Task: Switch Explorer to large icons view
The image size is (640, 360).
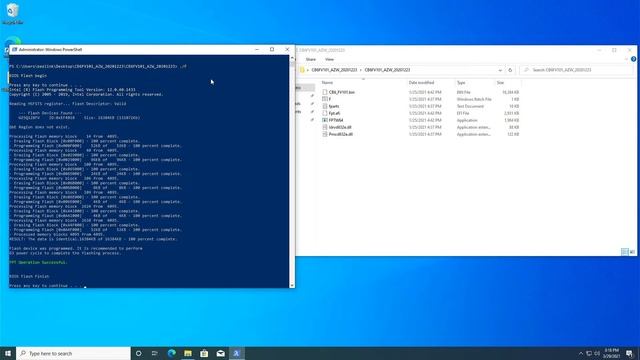Action: [x=632, y=252]
